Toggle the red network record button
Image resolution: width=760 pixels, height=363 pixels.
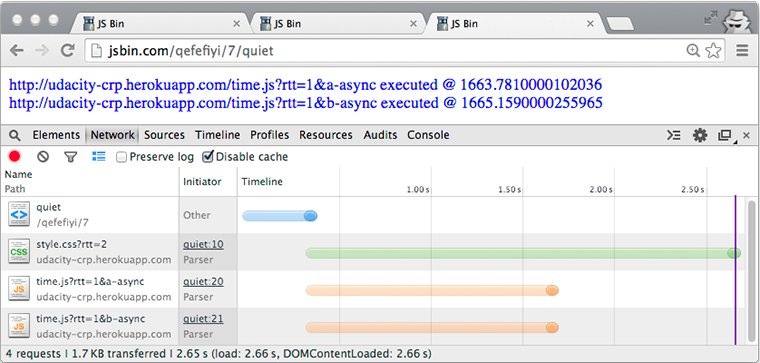(x=15, y=157)
